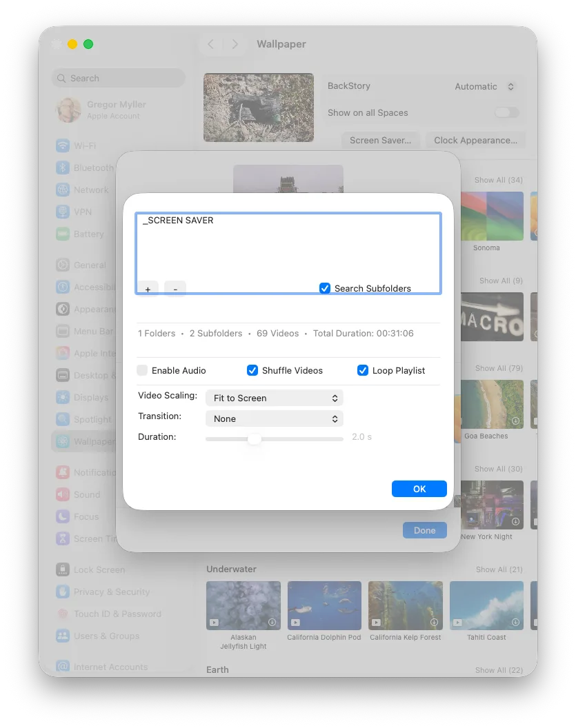576x728 pixels.
Task: Select California Kelp Forest thumbnail
Action: 406,605
